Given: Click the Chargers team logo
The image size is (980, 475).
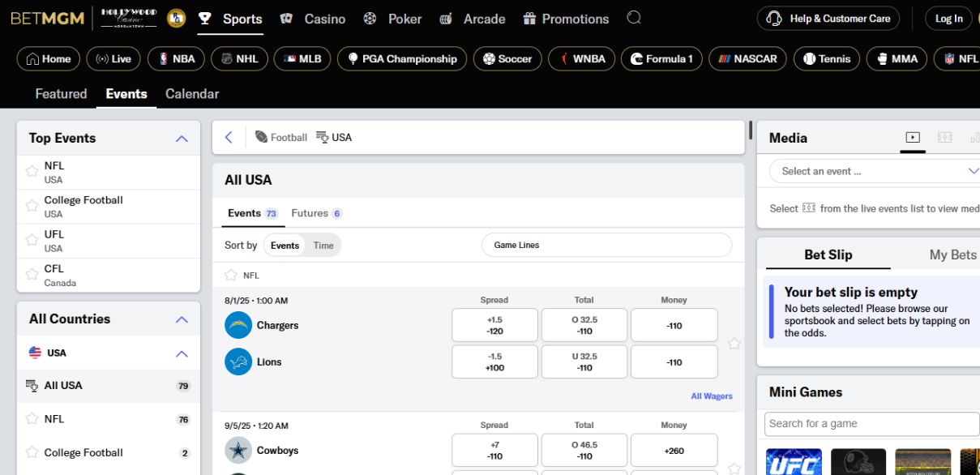Looking at the screenshot, I should click(x=238, y=325).
